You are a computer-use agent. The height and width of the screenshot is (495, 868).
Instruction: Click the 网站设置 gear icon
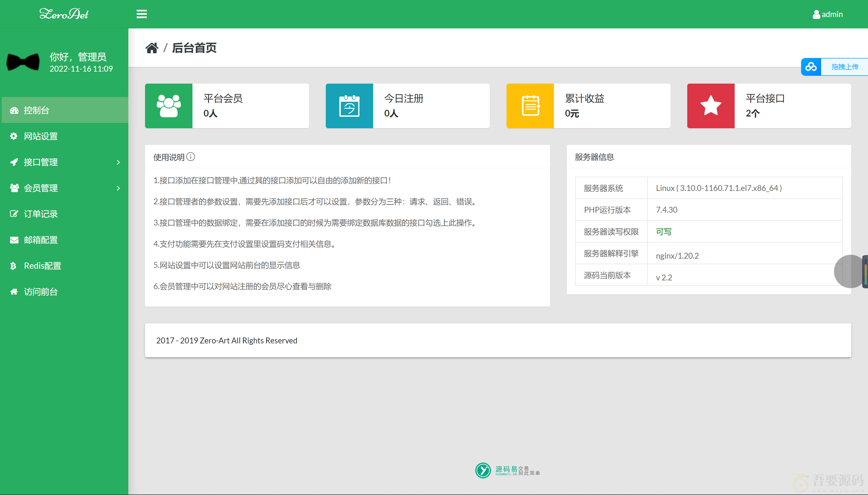14,136
